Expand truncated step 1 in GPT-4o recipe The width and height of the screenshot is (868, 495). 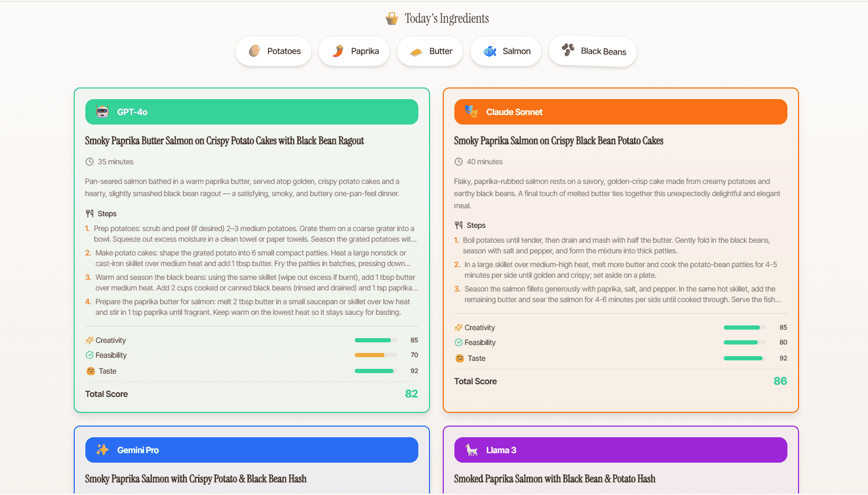(x=255, y=234)
